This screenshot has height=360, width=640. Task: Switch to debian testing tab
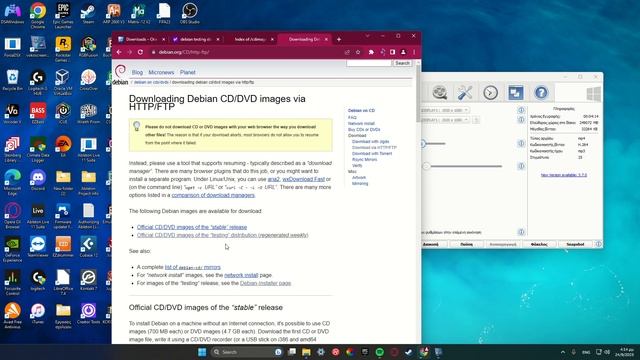196,40
